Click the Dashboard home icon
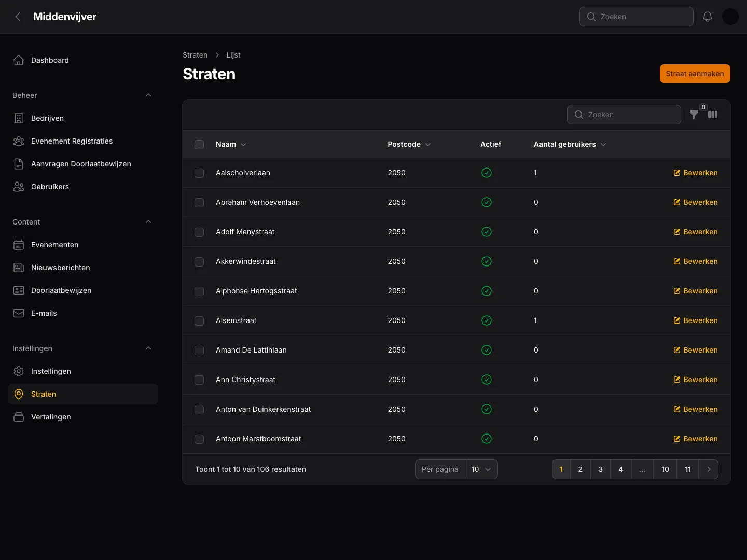This screenshot has width=747, height=560. (x=19, y=60)
